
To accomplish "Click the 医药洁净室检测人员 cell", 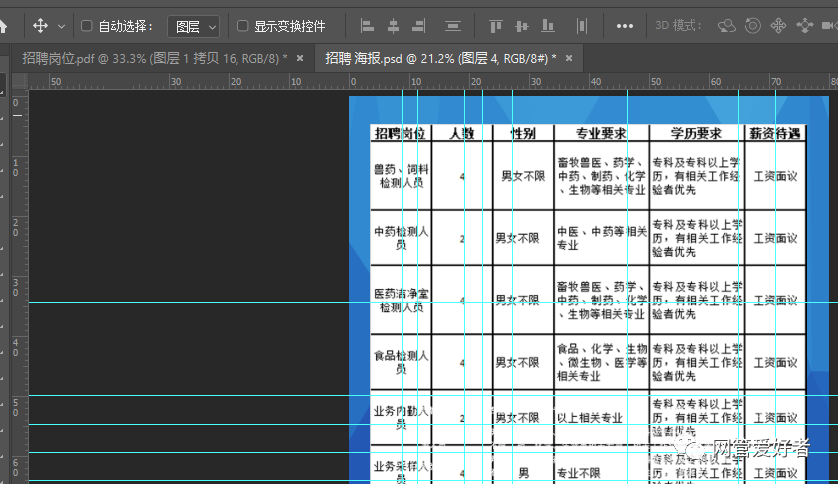I will 401,300.
